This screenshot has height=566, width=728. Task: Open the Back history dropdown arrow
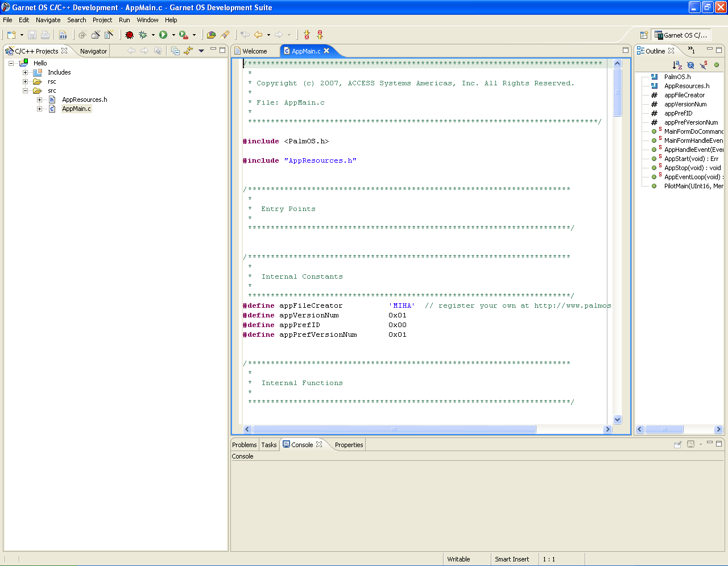[x=268, y=35]
